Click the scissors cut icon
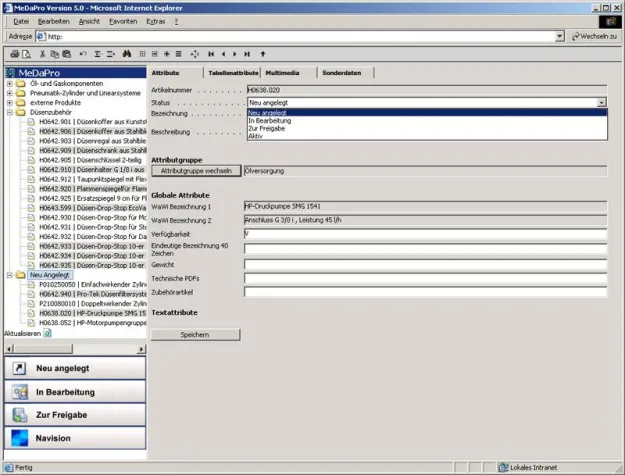 (x=43, y=53)
